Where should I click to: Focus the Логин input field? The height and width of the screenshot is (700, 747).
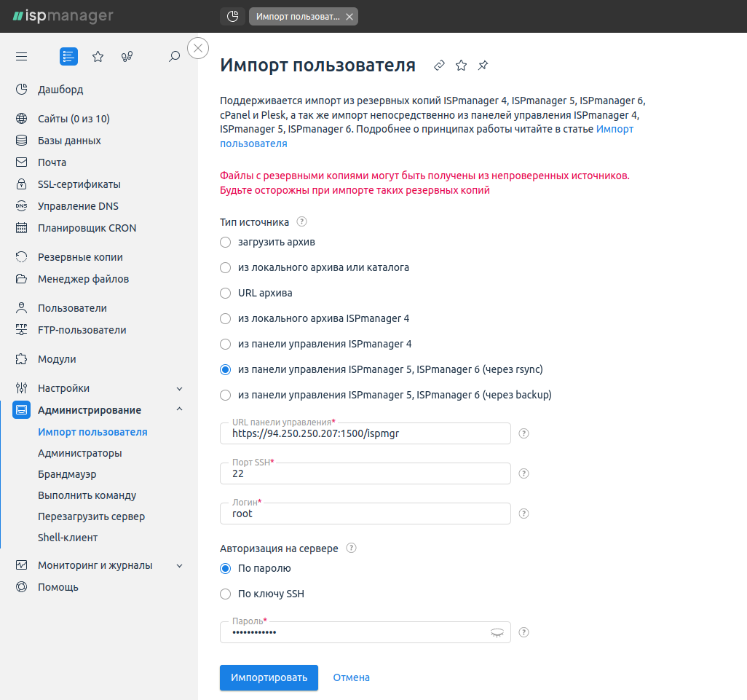(x=365, y=514)
